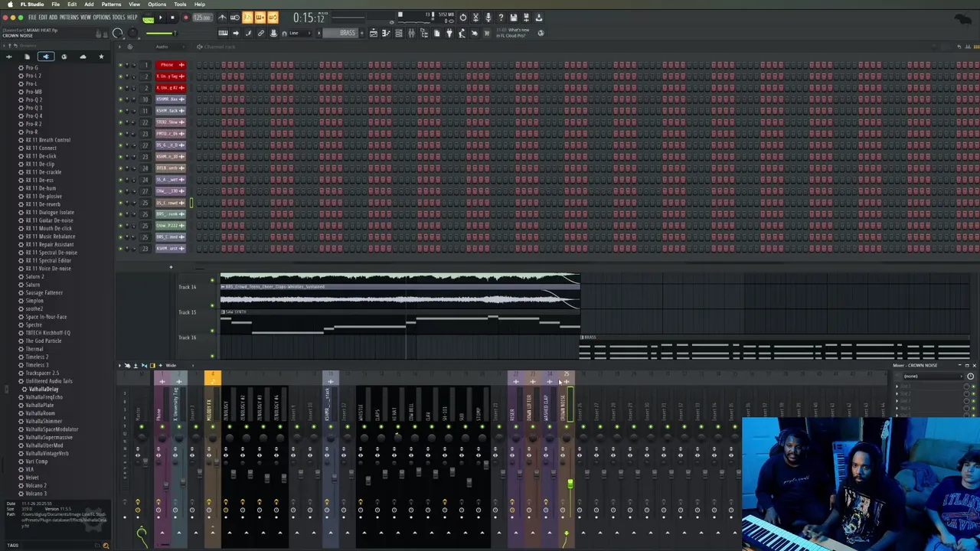Image resolution: width=980 pixels, height=551 pixels.
Task: Select the star favorites tab in browser
Action: (x=101, y=57)
